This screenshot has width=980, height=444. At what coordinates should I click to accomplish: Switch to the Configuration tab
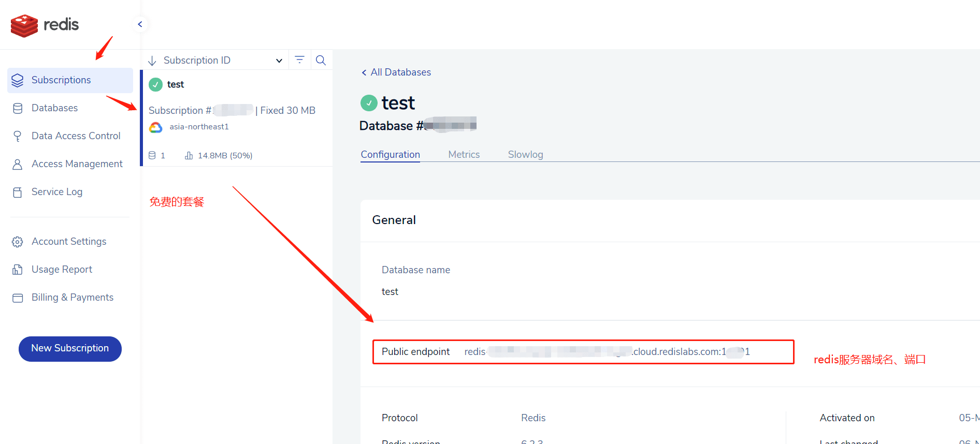pos(391,155)
